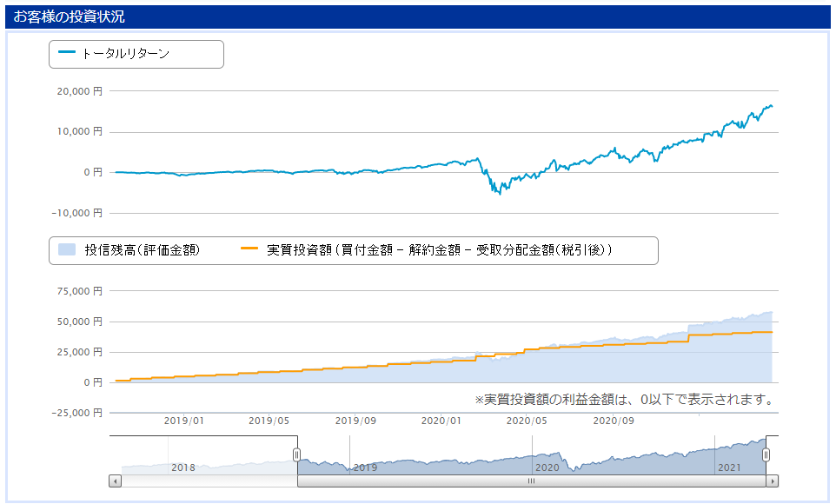Click the 75,000 円 y-axis label
The height and width of the screenshot is (504, 836).
(x=79, y=291)
